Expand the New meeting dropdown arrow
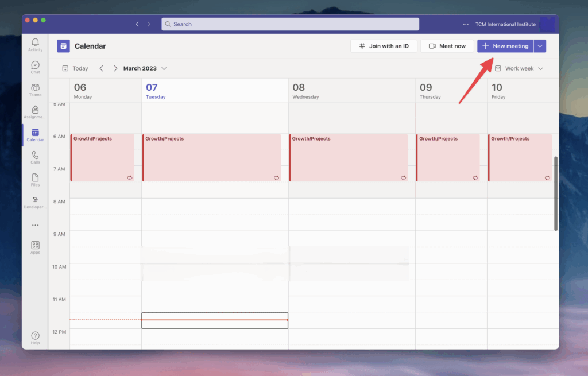This screenshot has width=588, height=376. click(540, 46)
